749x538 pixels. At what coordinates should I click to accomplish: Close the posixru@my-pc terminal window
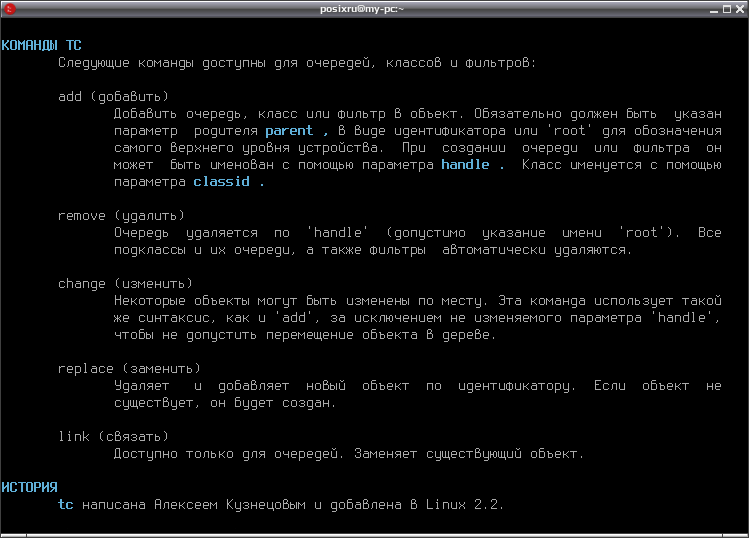click(739, 9)
